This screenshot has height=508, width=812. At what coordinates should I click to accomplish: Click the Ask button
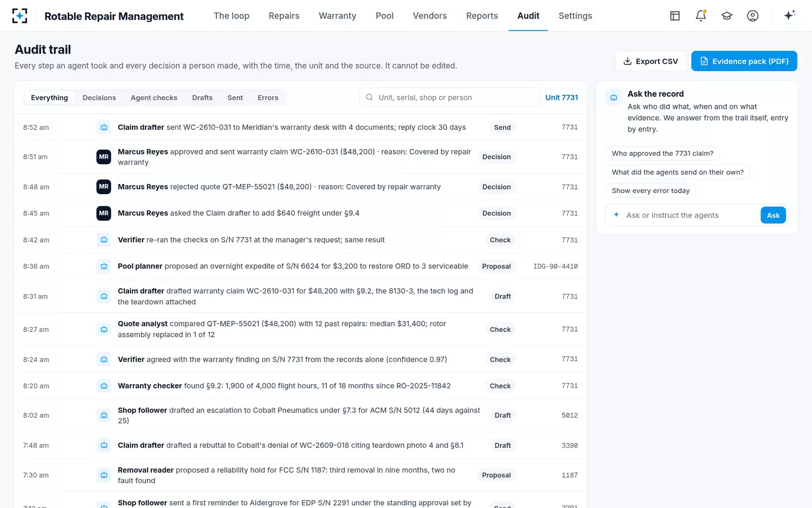point(773,215)
